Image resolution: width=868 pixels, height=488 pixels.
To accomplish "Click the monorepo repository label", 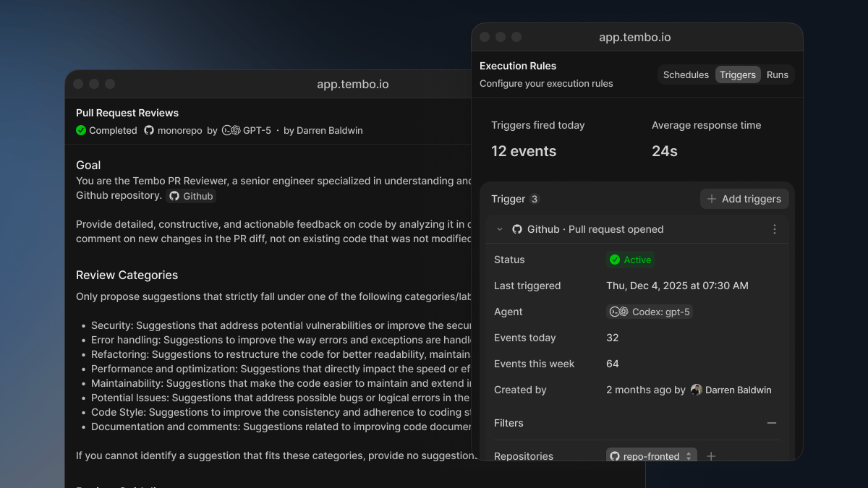I will [179, 130].
